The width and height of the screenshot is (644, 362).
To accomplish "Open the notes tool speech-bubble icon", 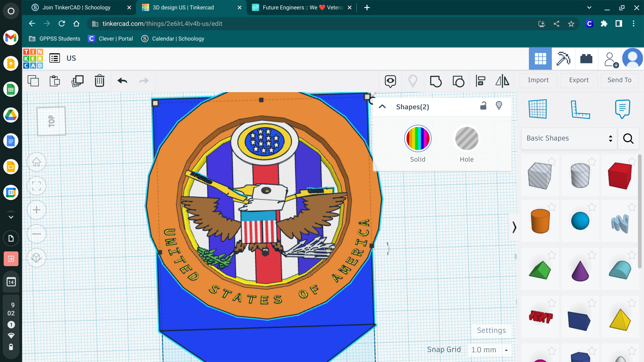I will (x=390, y=81).
